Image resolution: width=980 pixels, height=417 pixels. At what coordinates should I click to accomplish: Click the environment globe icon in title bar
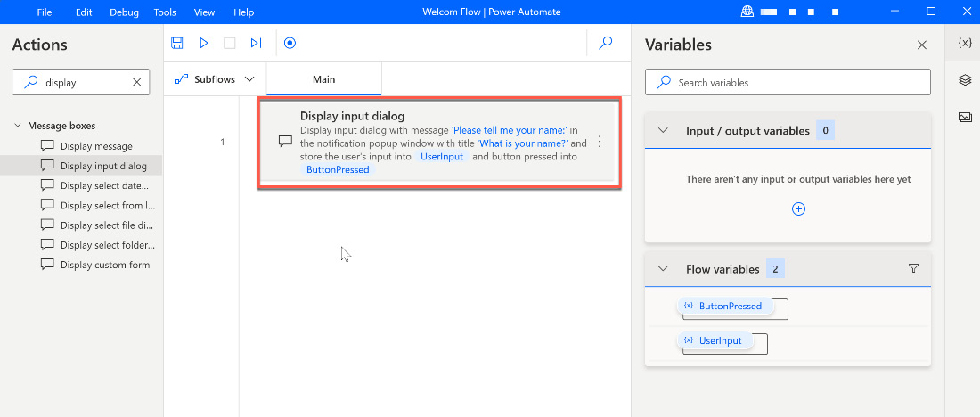747,12
